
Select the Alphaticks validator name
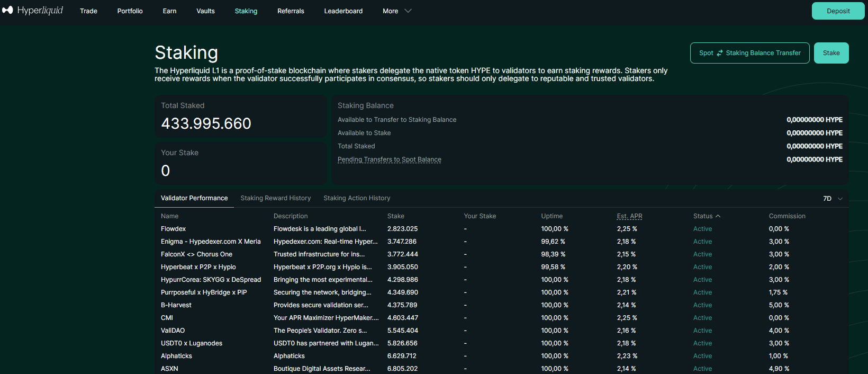click(x=176, y=356)
